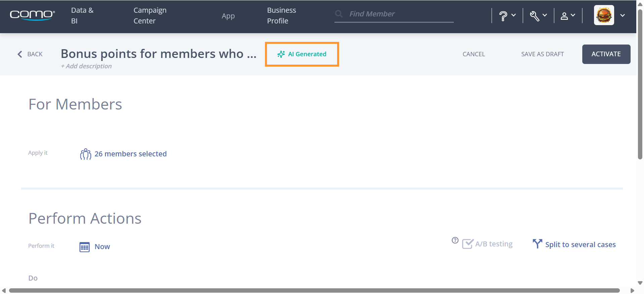Click the vertical scrollbar thumb
Screen dimensions: 644x294
coord(640,84)
